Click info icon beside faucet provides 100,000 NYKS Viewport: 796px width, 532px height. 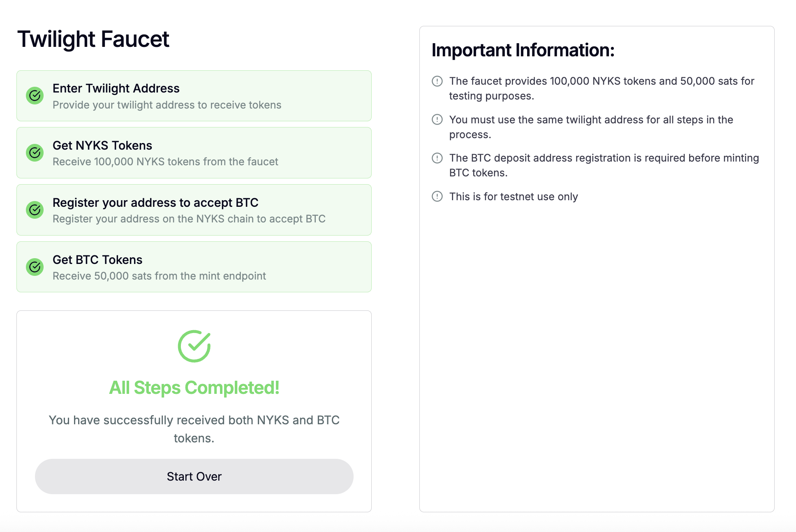point(437,81)
